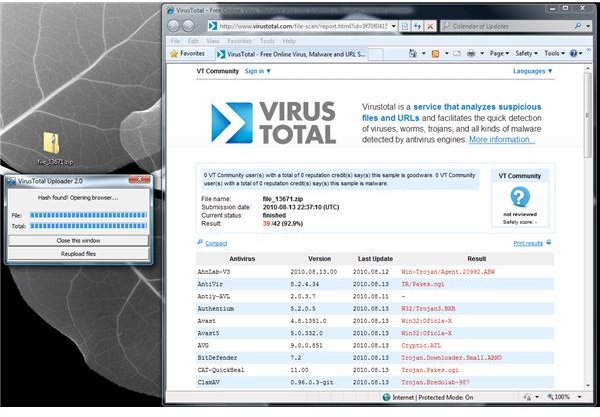
Task: Click the Result column header
Action: [x=476, y=259]
